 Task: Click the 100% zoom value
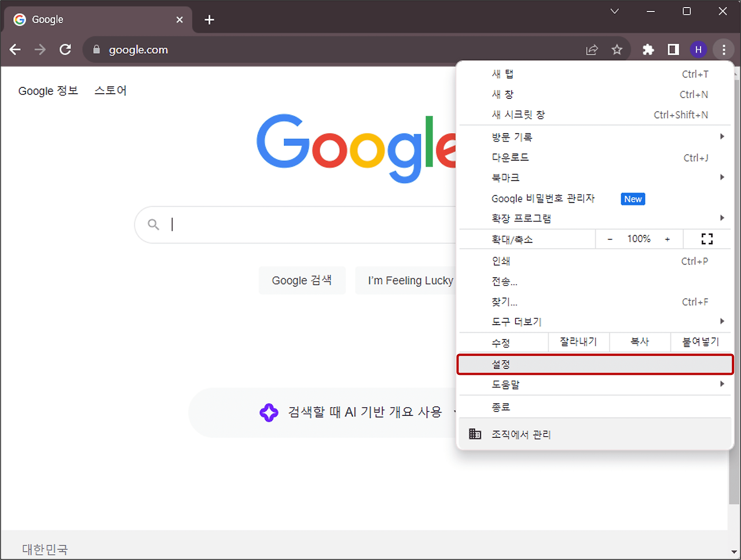[639, 239]
